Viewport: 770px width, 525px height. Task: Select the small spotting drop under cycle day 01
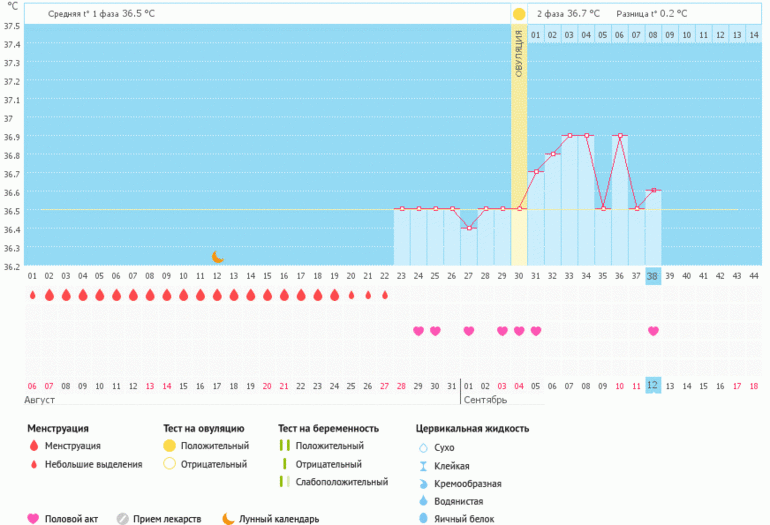coord(32,295)
